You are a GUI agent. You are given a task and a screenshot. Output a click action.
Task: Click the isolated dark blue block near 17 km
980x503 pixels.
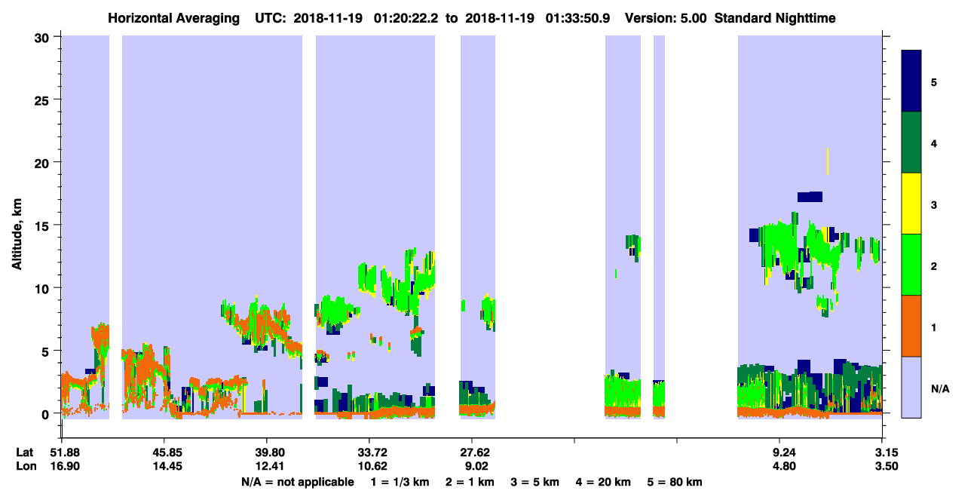[x=810, y=197]
